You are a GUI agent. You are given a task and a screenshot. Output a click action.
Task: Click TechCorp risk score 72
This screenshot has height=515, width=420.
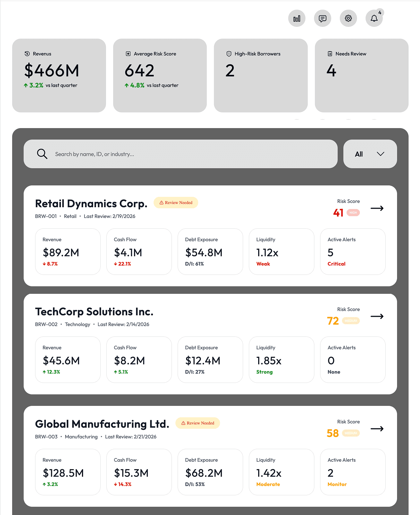click(333, 321)
